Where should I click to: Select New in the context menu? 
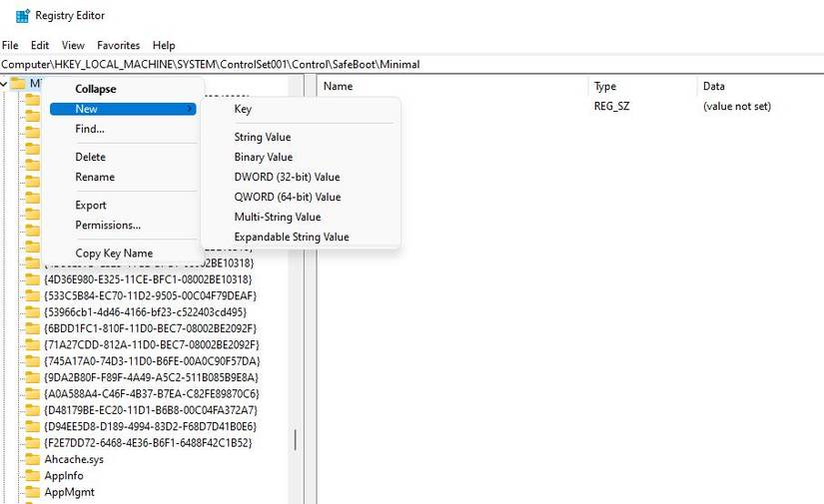point(123,109)
